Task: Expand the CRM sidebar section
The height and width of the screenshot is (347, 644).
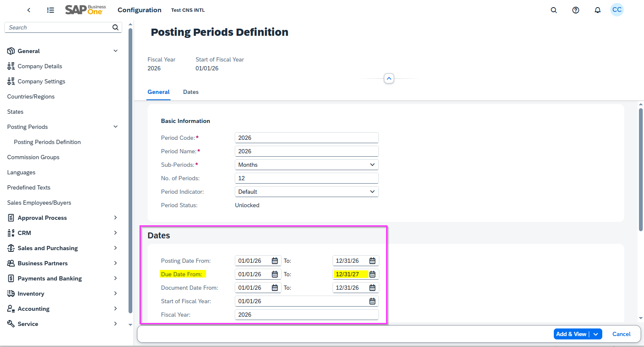Action: [x=115, y=232]
